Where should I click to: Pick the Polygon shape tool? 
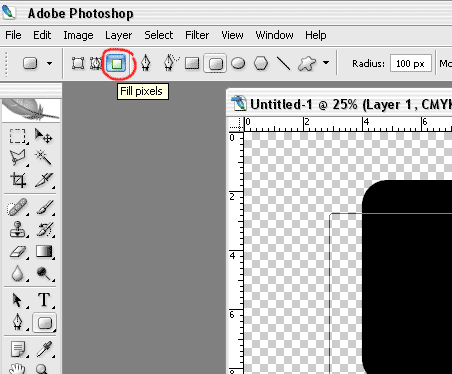261,63
